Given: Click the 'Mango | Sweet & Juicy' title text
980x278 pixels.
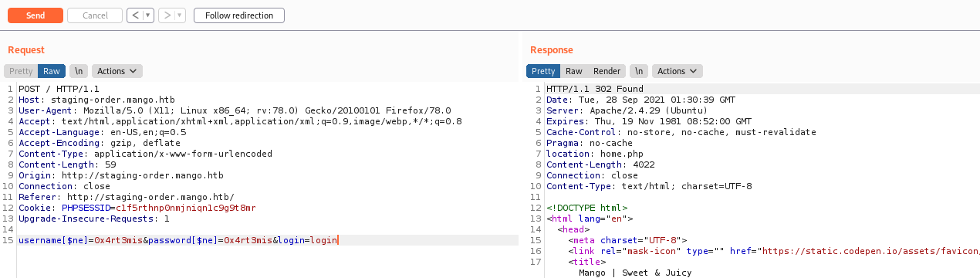Looking at the screenshot, I should tap(635, 273).
